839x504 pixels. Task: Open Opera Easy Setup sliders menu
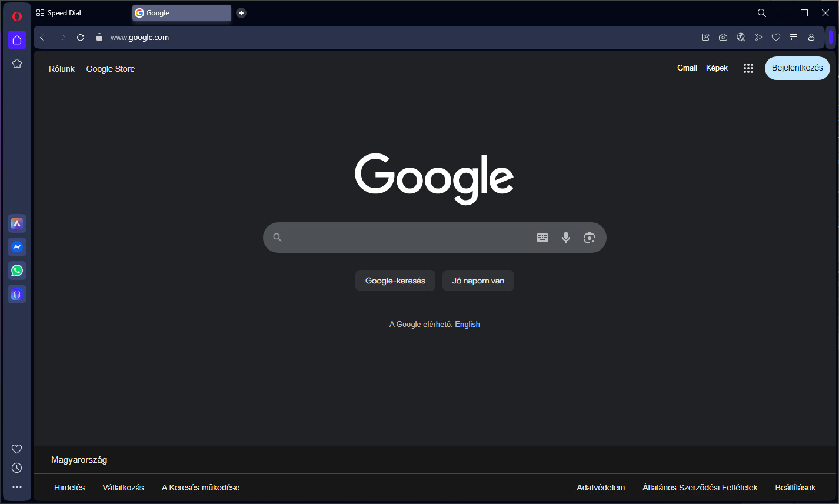coord(794,37)
